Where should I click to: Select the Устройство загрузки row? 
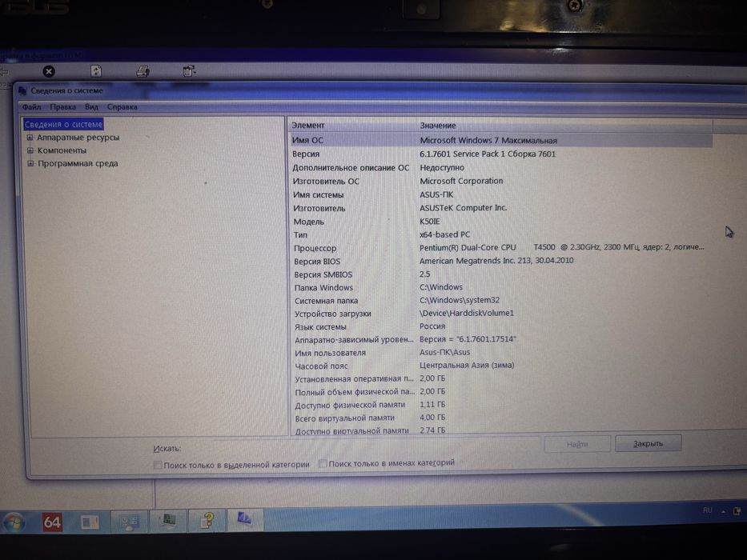(500, 314)
